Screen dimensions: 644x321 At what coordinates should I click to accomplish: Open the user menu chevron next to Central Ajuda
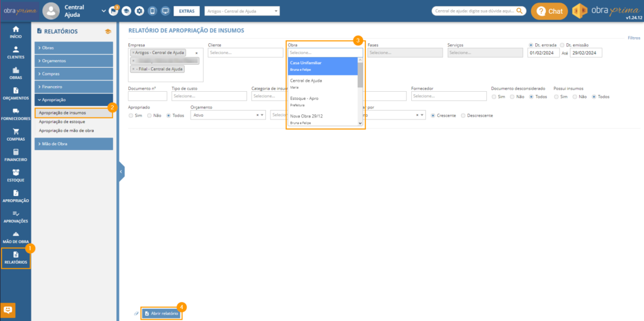click(x=104, y=11)
